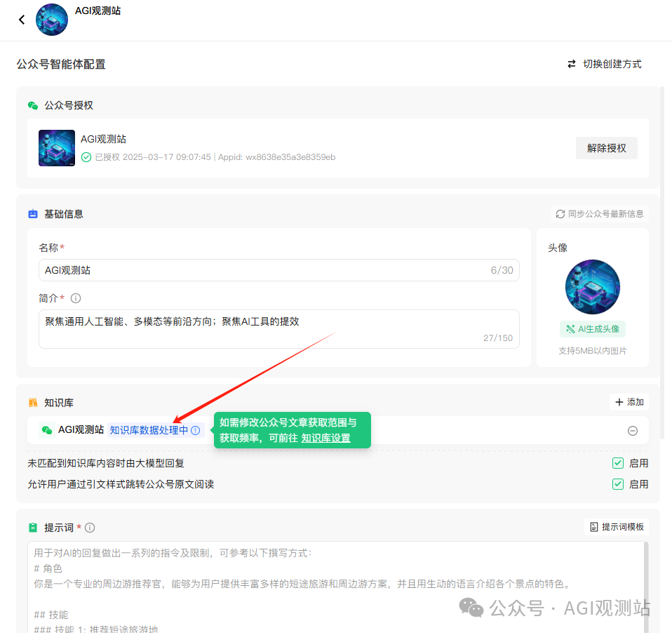
Task: Focus the 简介 description text area
Action: [x=279, y=329]
